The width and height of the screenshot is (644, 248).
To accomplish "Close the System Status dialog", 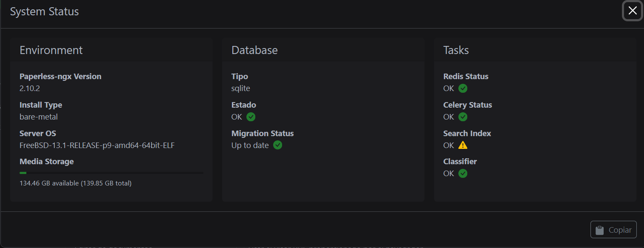I will tap(633, 11).
